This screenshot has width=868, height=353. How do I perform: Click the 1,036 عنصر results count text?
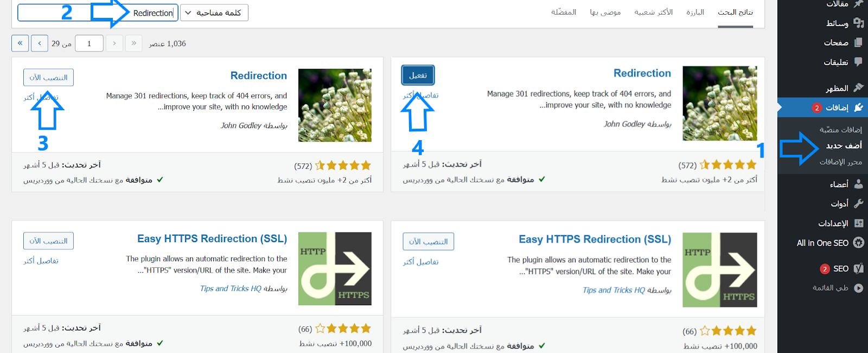coord(168,43)
